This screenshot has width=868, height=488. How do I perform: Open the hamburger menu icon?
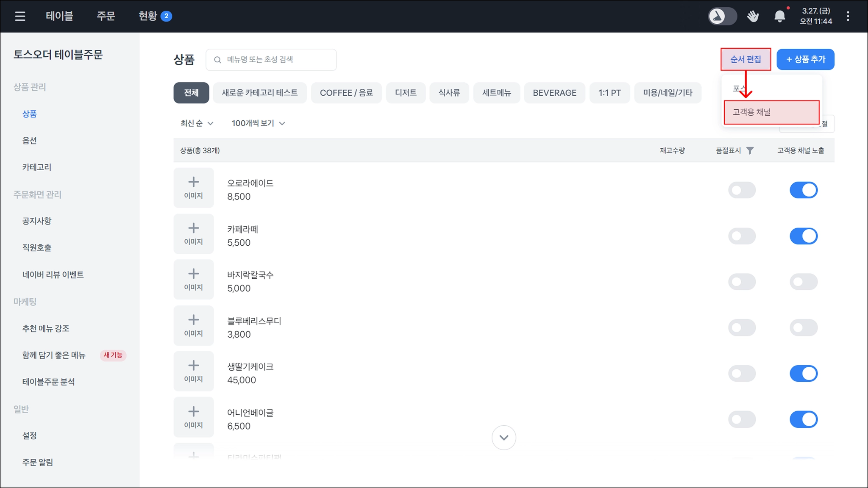20,16
